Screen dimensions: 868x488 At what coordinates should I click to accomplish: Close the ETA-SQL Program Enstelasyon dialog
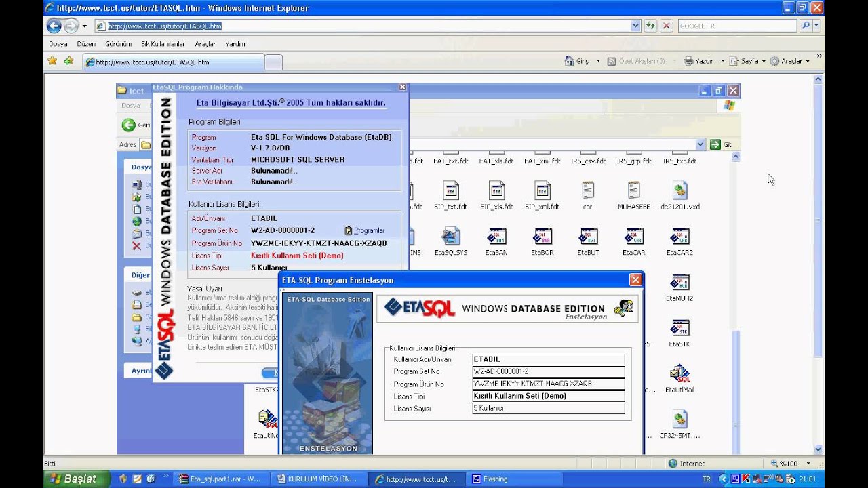(635, 280)
